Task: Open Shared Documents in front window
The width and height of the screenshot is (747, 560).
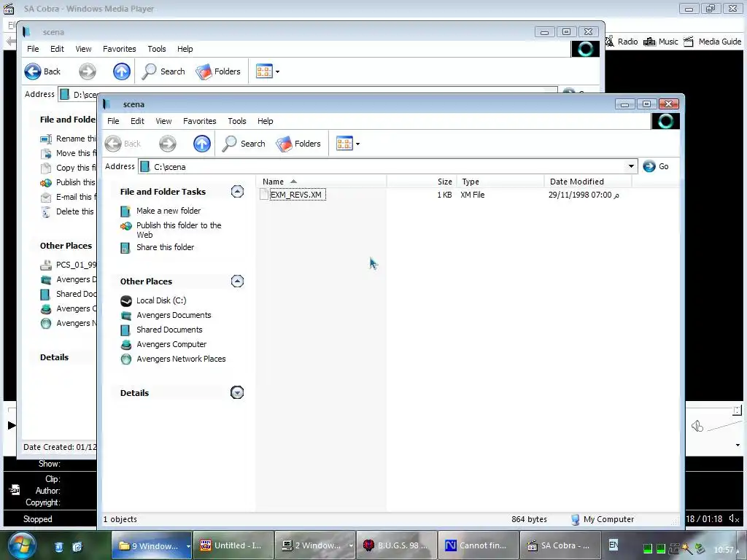Action: coord(169,330)
